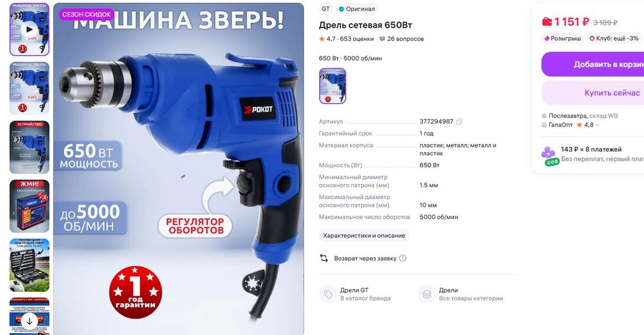Copy the article number 377294987
644x335 pixels.
pyautogui.click(x=459, y=122)
